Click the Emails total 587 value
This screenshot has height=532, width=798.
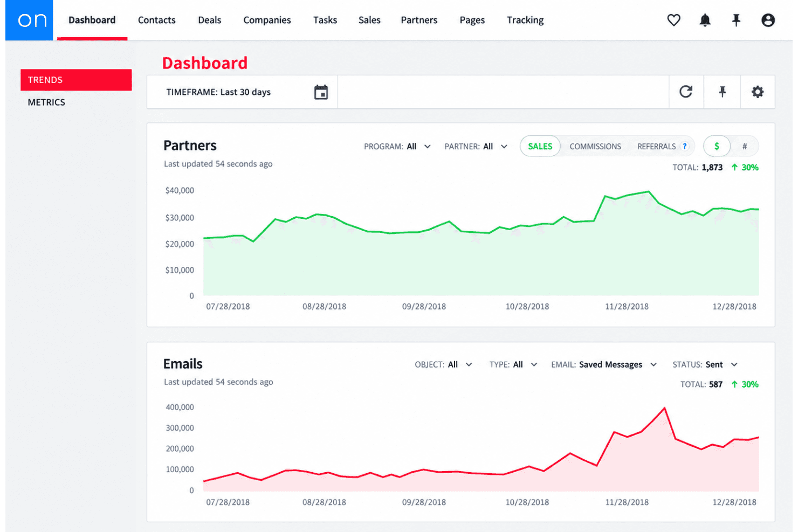tap(716, 384)
